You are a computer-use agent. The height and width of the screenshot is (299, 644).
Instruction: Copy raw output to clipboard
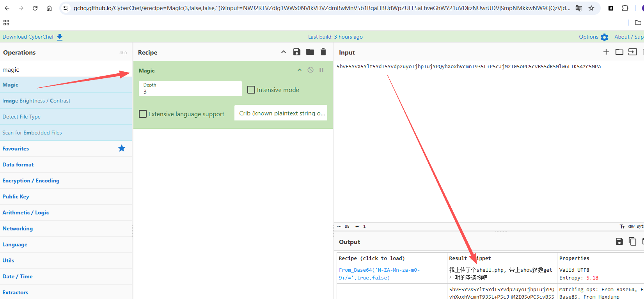click(633, 241)
